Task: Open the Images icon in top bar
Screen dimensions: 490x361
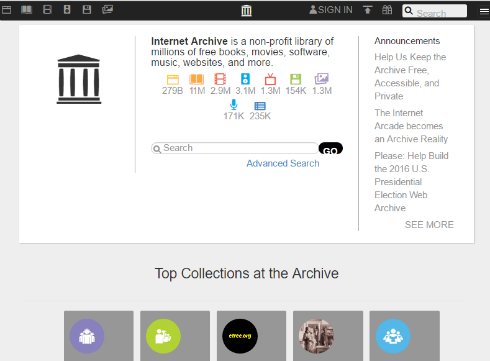Action: pyautogui.click(x=107, y=10)
